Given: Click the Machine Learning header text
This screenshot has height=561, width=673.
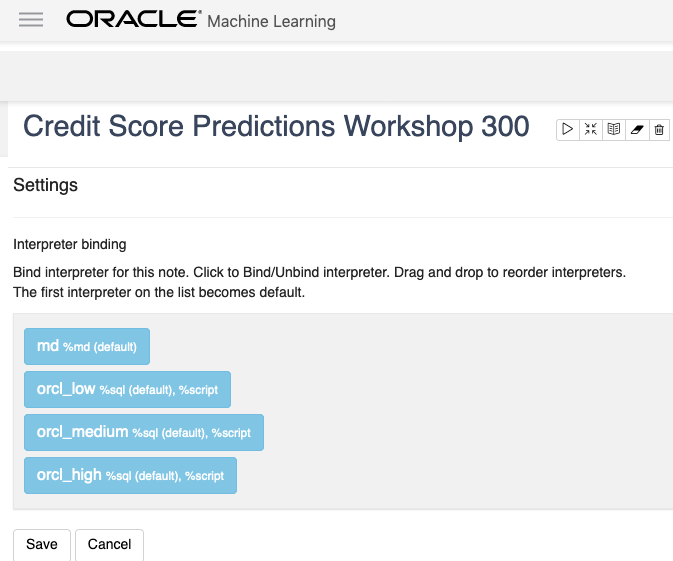Looking at the screenshot, I should tap(271, 21).
